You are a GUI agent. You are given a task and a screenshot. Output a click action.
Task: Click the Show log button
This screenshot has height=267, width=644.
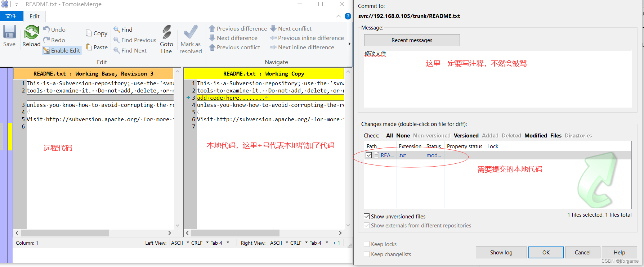click(501, 252)
